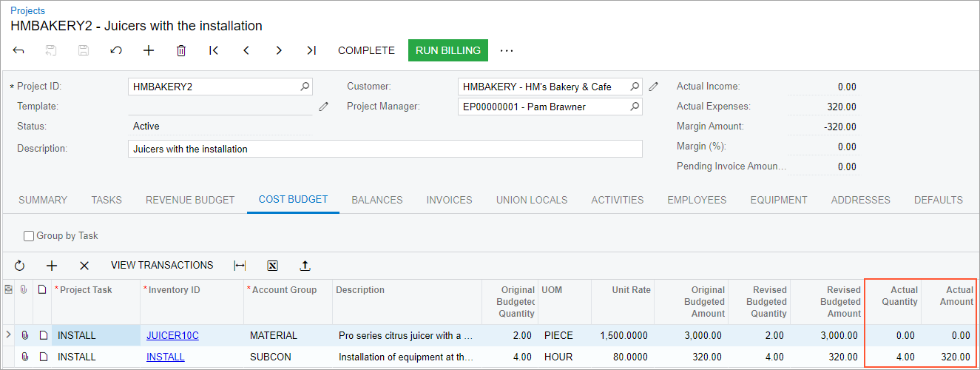Open the more actions ellipsis menu
This screenshot has width=980, height=370.
(506, 50)
